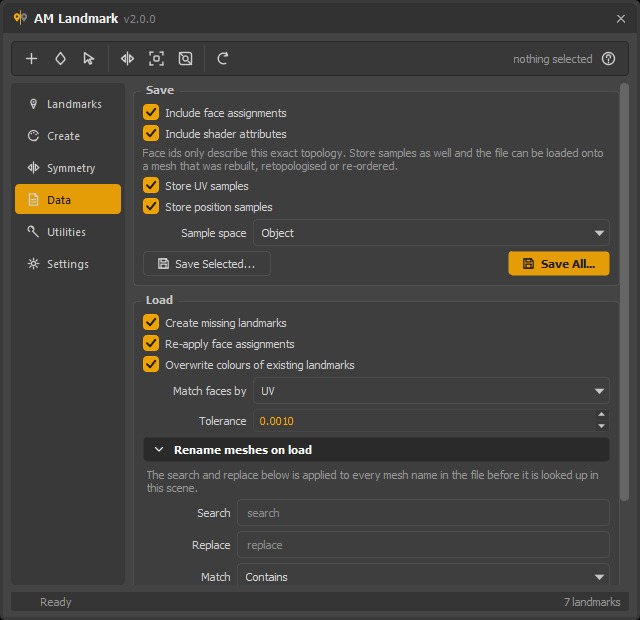This screenshot has width=640, height=620.
Task: Click the arrow-cursor select toolbar icon
Action: coord(89,59)
